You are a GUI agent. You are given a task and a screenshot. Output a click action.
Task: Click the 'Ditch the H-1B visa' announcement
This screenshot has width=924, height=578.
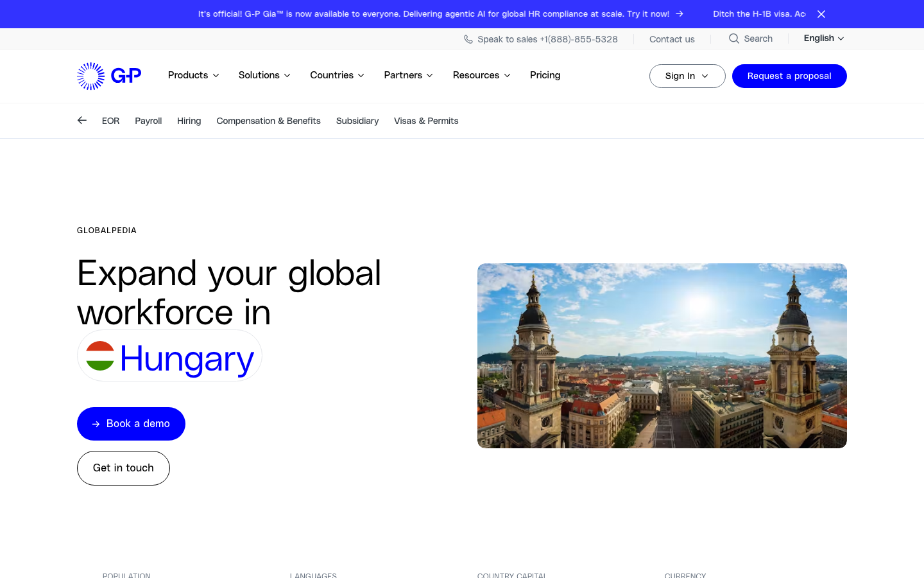(x=759, y=13)
